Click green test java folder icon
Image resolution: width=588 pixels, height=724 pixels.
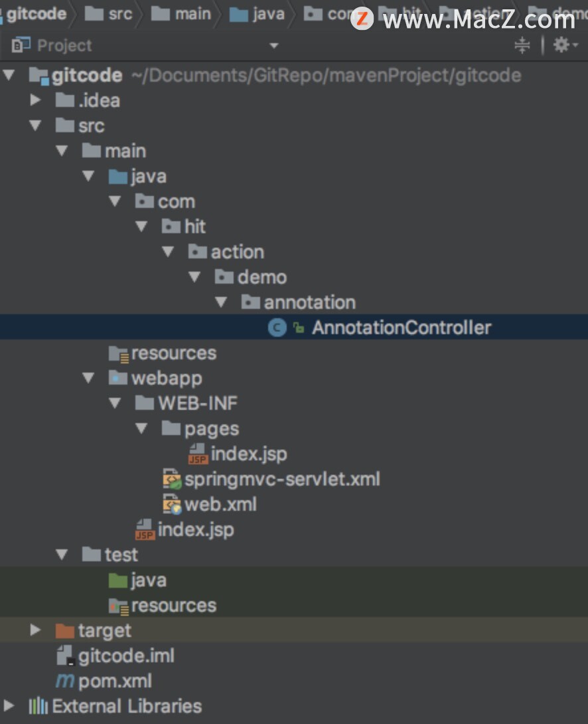coord(118,580)
